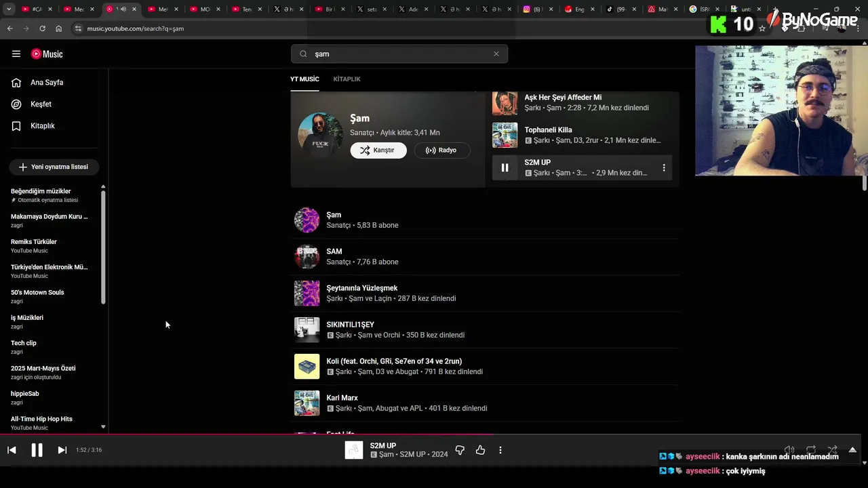The width and height of the screenshot is (868, 488).
Task: Toggle shuffle in the player bar
Action: point(832,450)
